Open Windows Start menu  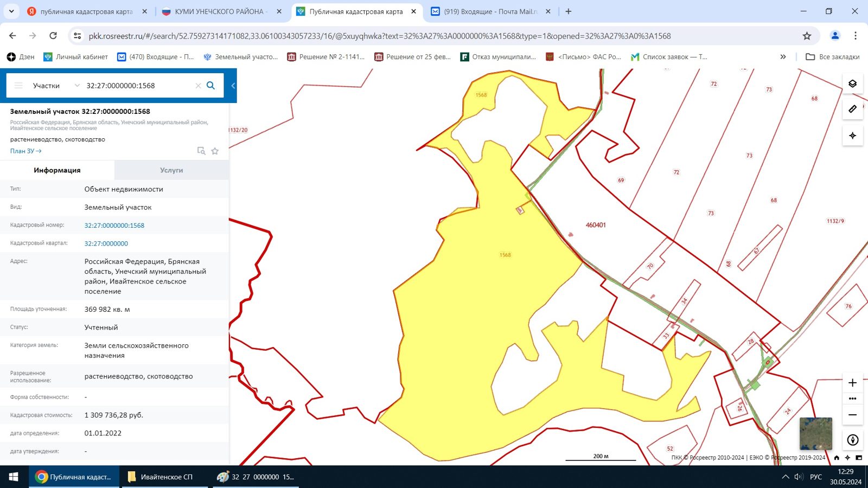click(14, 477)
